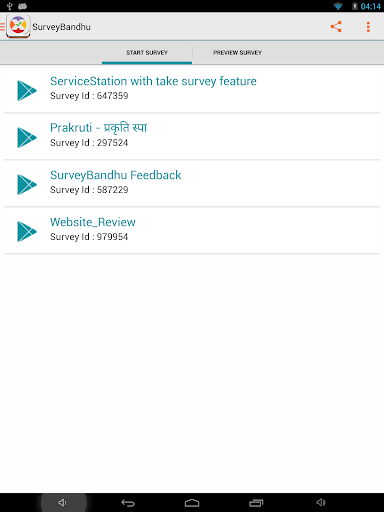Open the SurveyBandhu app logo drawer
The width and height of the screenshot is (384, 512).
(16, 26)
